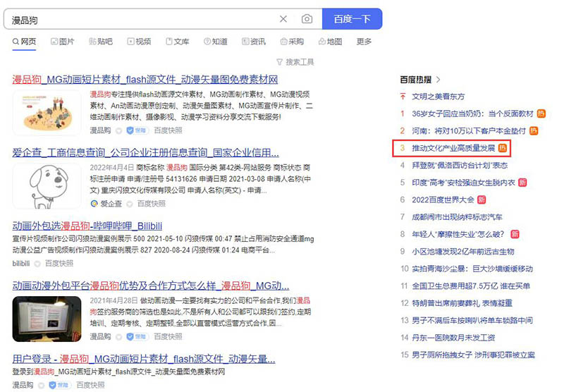Open hot search 河南：将对10万以下客户本金垫付
Image resolution: width=564 pixels, height=392 pixels.
[469, 131]
